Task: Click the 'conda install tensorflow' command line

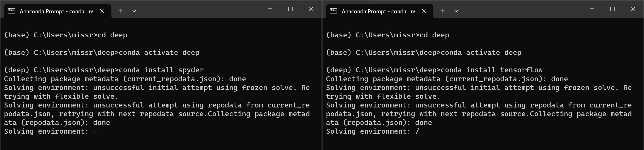Action: click(434, 70)
